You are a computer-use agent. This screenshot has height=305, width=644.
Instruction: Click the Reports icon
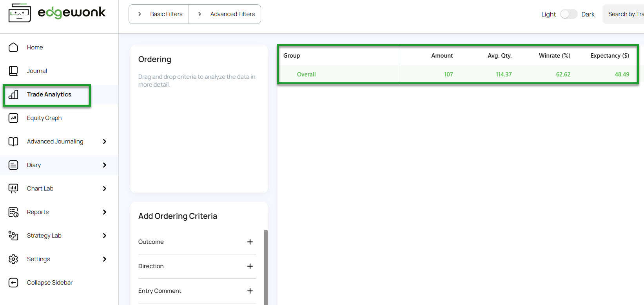pyautogui.click(x=13, y=212)
